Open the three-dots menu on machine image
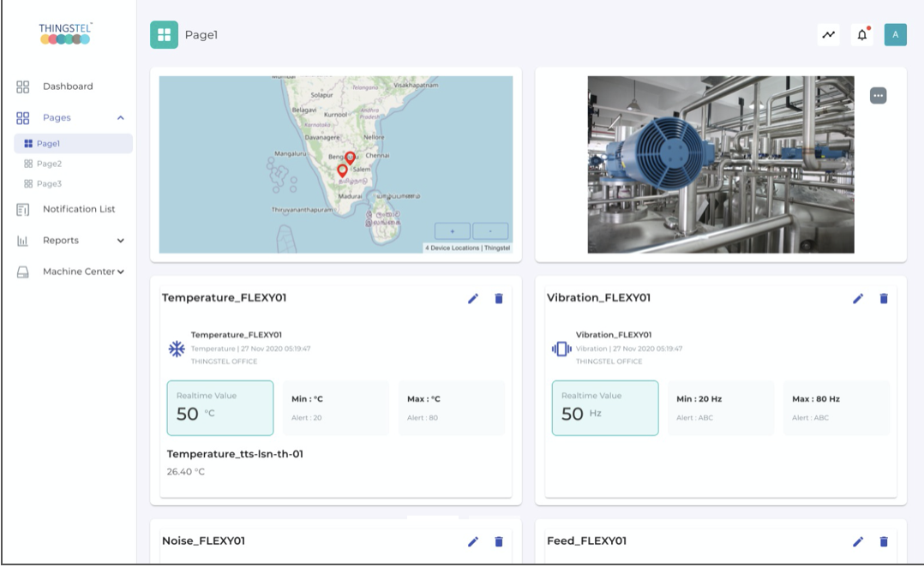Viewport: 924px width, 567px height. tap(878, 96)
